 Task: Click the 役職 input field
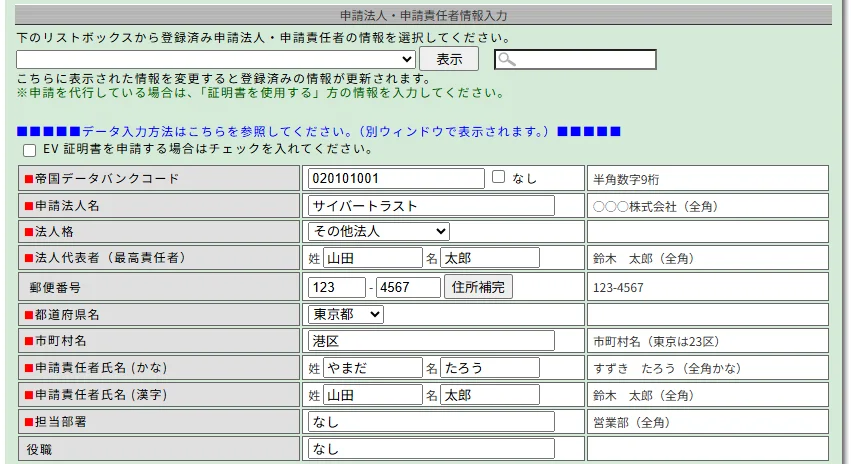pyautogui.click(x=431, y=450)
